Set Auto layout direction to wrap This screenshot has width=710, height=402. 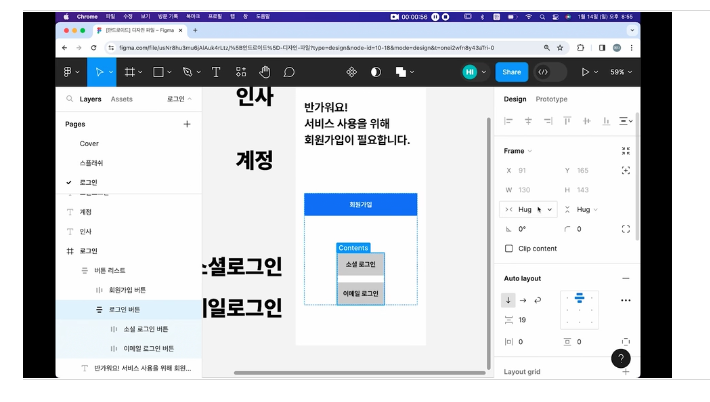[x=537, y=300]
